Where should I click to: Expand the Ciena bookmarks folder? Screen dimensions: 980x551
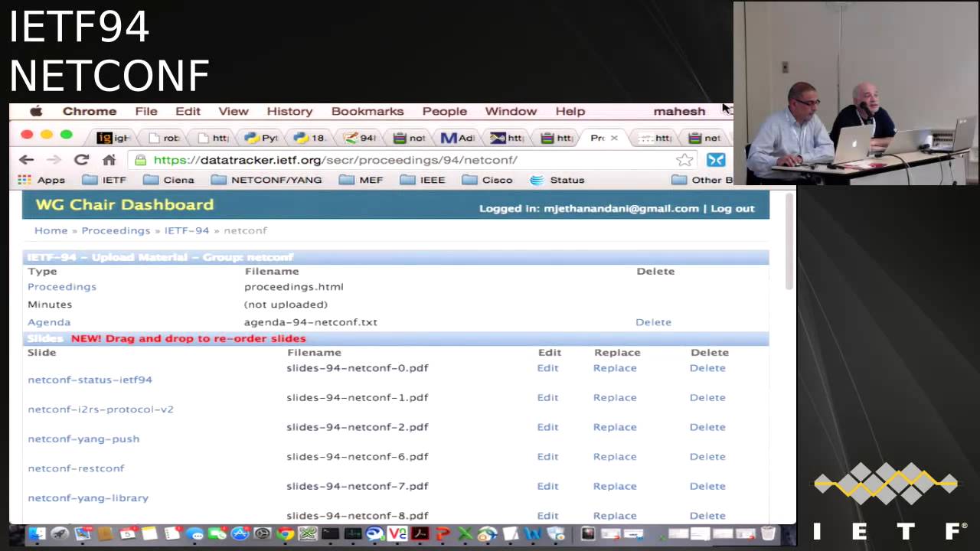pos(168,180)
